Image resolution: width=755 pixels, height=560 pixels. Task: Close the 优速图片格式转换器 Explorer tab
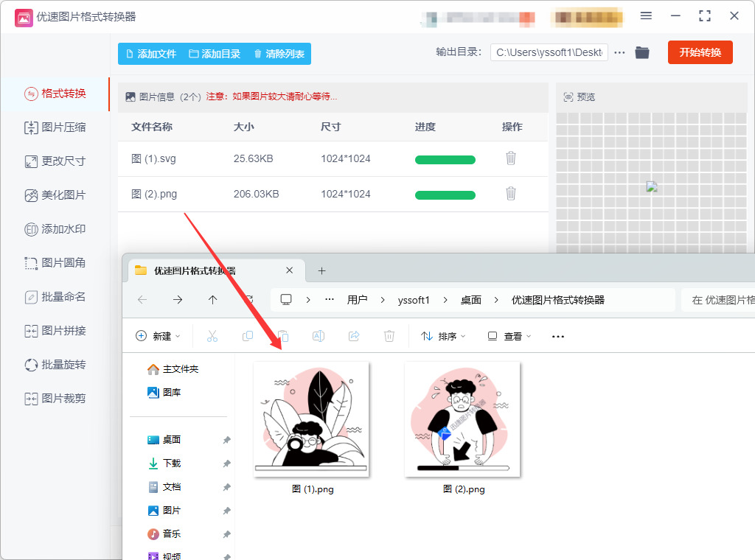tap(289, 270)
